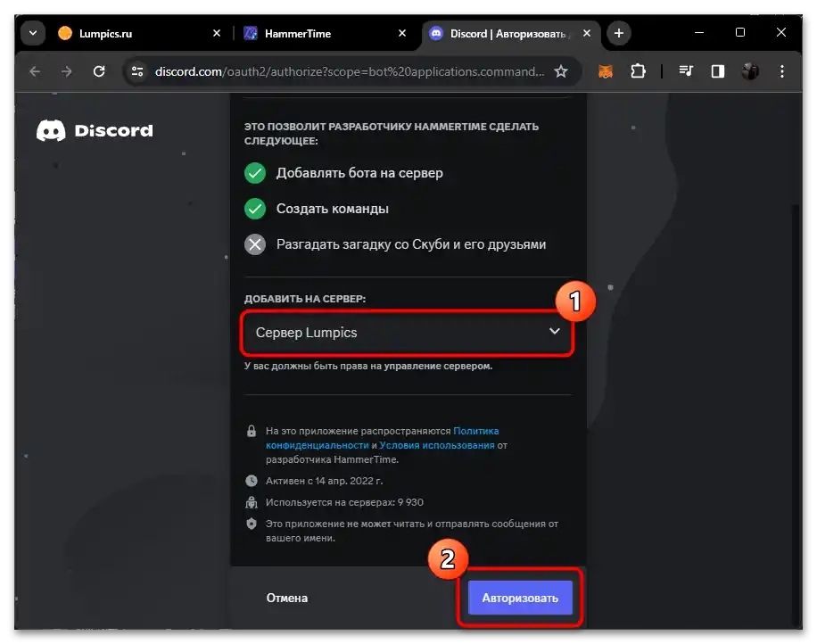Open a new browser tab
The width and height of the screenshot is (817, 644).
(618, 33)
